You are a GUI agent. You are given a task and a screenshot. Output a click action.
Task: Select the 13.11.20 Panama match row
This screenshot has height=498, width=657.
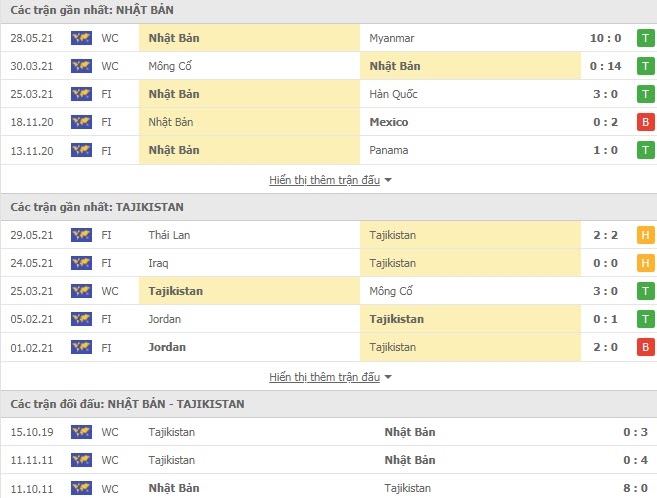click(328, 150)
